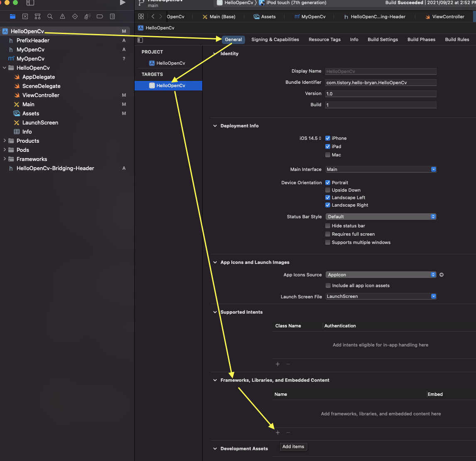Click the Run play button

(x=123, y=3)
